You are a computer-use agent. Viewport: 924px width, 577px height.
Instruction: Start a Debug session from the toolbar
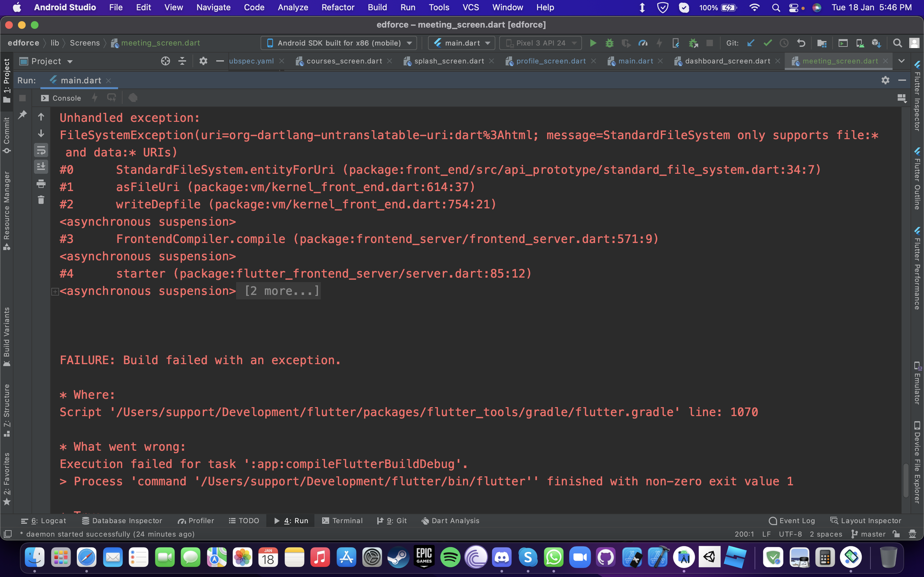pyautogui.click(x=609, y=43)
